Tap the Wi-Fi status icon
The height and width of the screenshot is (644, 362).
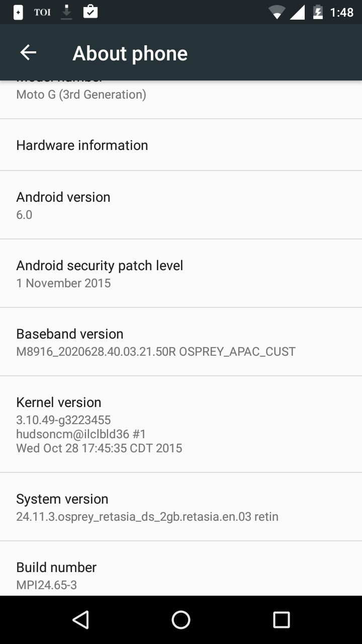click(277, 12)
